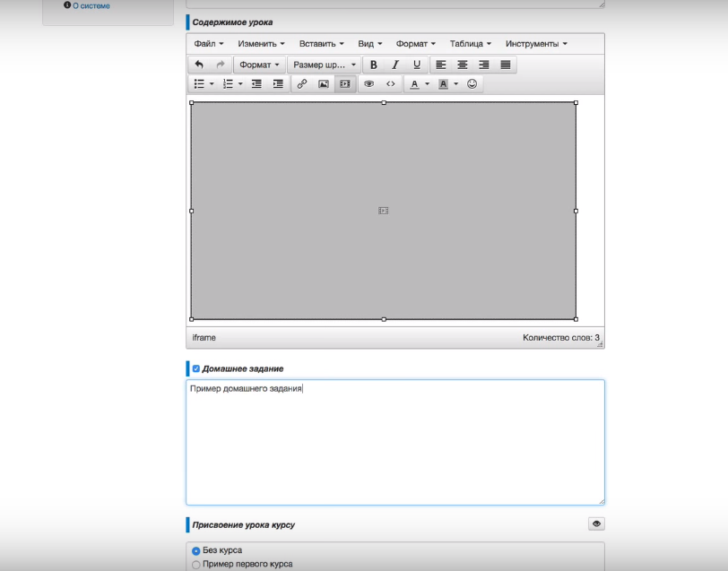
Task: Open the Файл menu
Action: [x=209, y=44]
